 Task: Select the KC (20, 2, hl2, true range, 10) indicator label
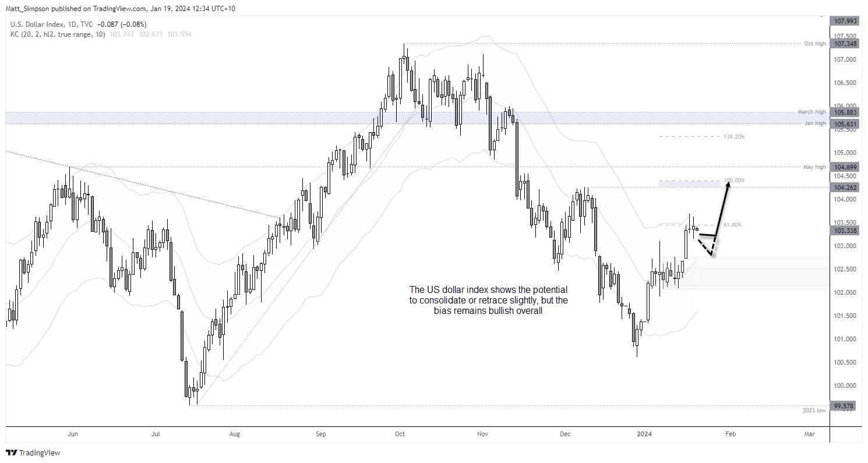coord(57,34)
